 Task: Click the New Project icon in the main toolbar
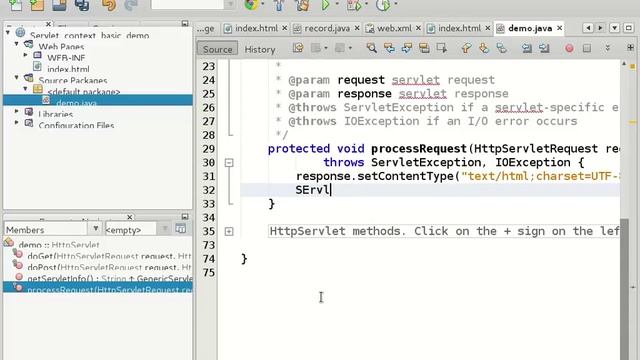tap(37, 5)
